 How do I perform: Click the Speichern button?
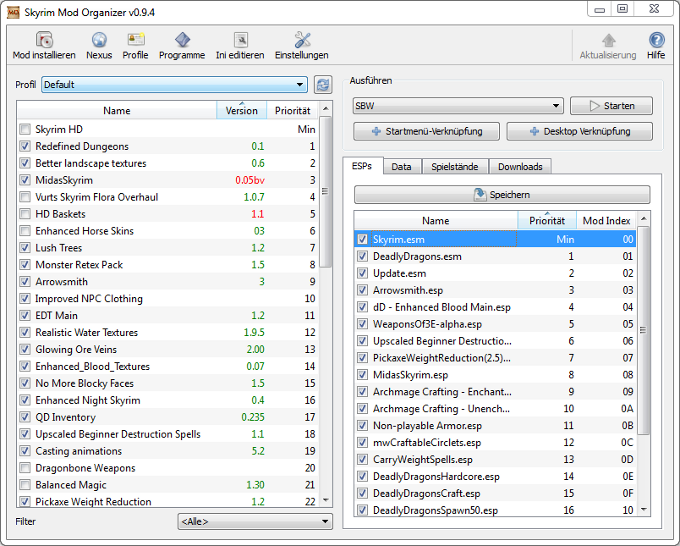pos(502,195)
